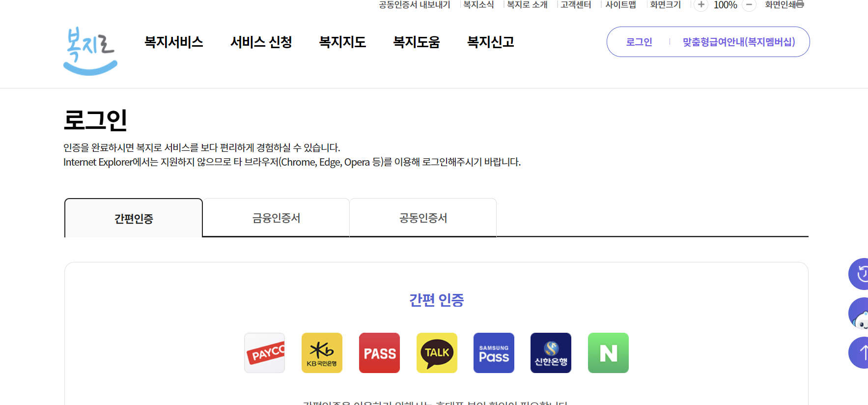Open the chatbot mascot floating button

pyautogui.click(x=859, y=313)
